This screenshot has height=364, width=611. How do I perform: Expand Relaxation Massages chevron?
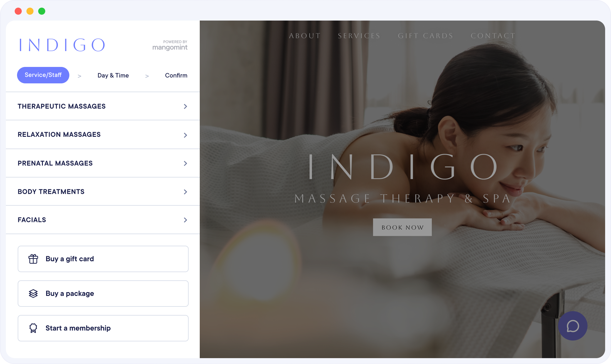185,135
